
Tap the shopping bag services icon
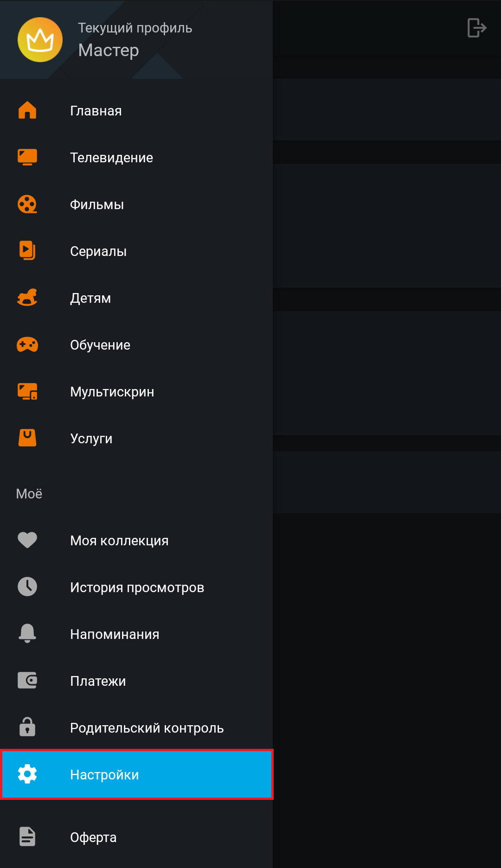click(x=27, y=438)
